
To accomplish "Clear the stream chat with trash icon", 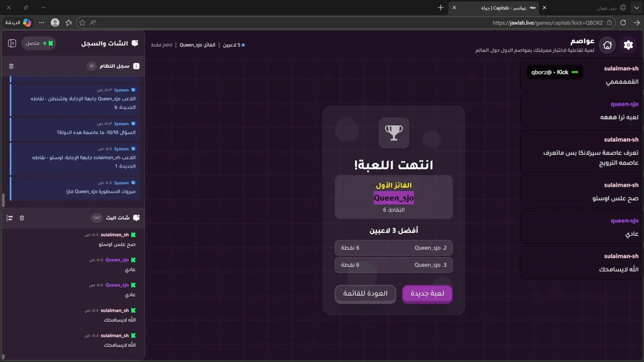I will [x=22, y=218].
